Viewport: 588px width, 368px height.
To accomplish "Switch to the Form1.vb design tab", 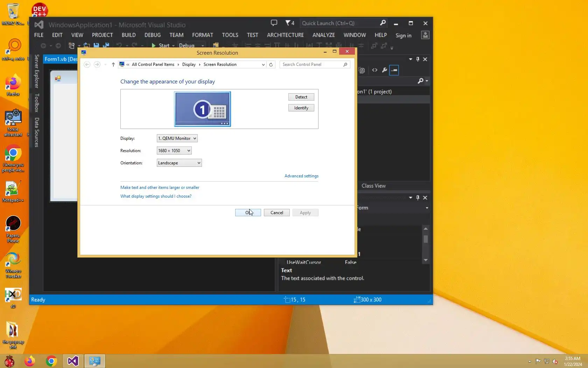I will (61, 59).
